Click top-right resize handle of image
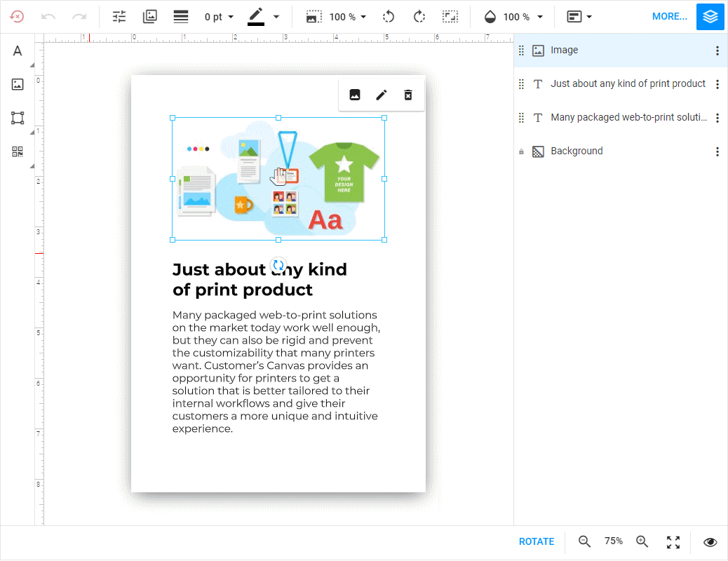This screenshot has width=728, height=561. click(384, 118)
